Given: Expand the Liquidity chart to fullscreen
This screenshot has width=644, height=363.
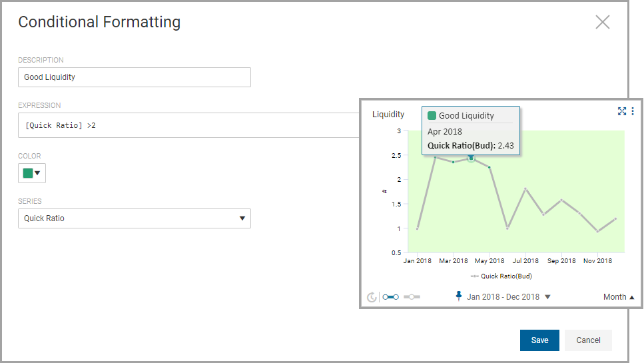Looking at the screenshot, I should pos(622,111).
